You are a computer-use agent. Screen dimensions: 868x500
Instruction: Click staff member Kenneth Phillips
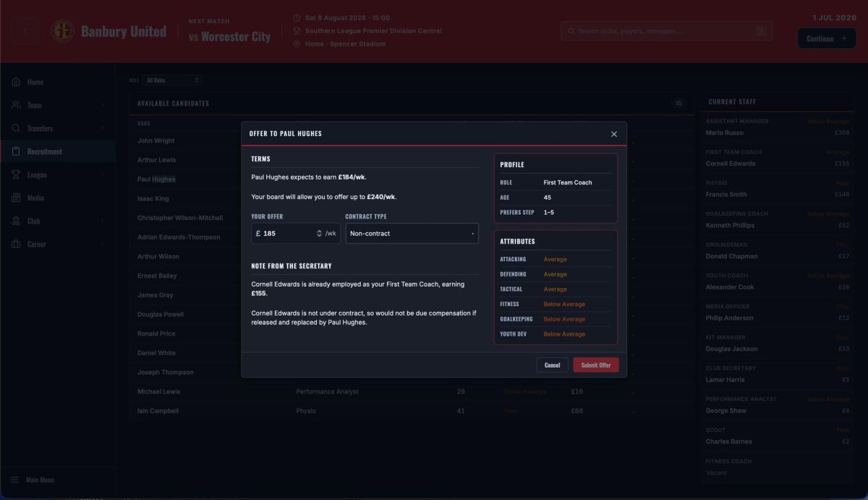click(730, 225)
